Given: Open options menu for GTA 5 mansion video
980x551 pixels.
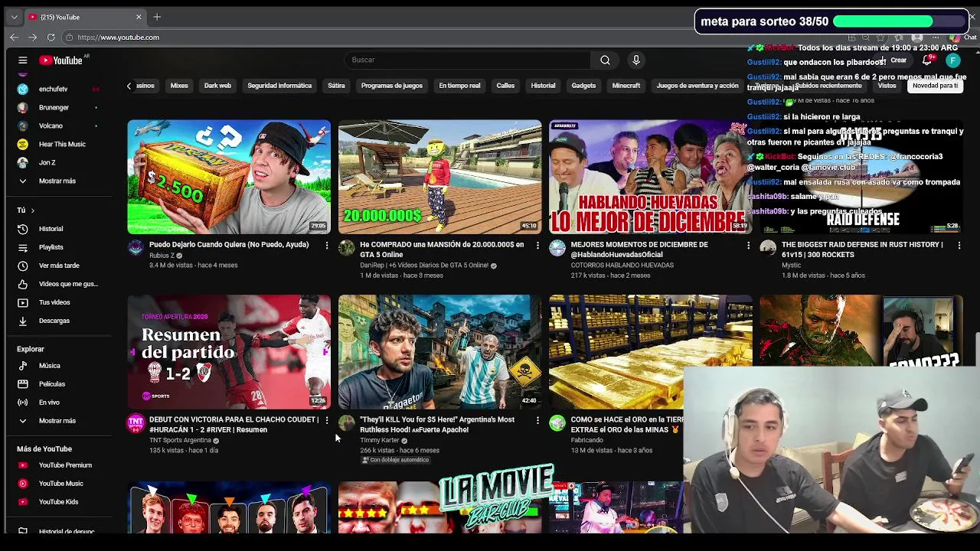Looking at the screenshot, I should 537,246.
